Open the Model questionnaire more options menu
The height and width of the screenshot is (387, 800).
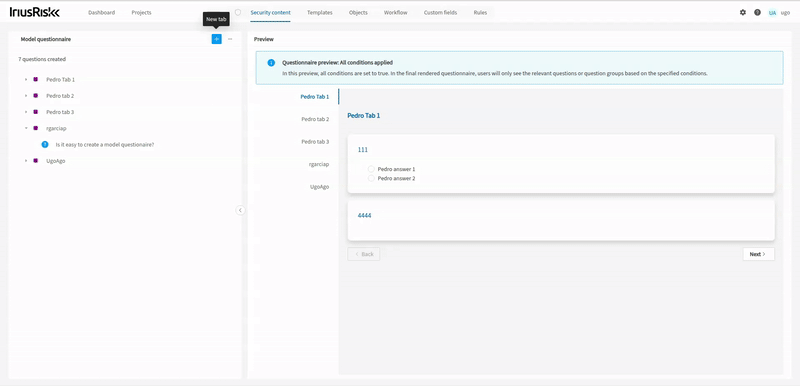tap(230, 39)
